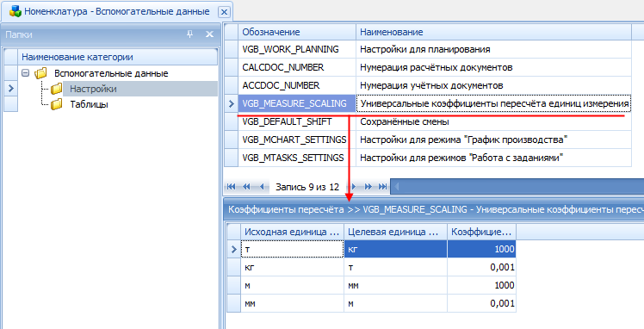Screen dimensions: 644x329
Task: Select the Таблицы folder in the tree
Action: 90,104
